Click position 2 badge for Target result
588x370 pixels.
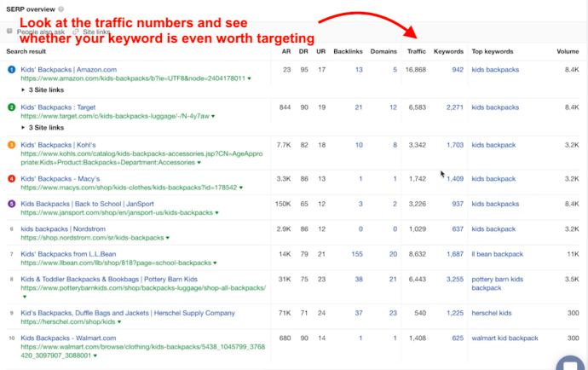[x=12, y=107]
